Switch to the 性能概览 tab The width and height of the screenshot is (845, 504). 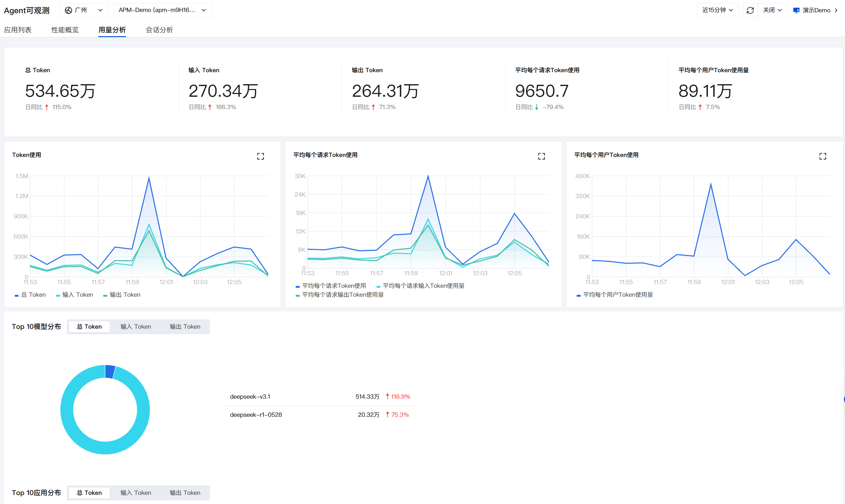(65, 30)
